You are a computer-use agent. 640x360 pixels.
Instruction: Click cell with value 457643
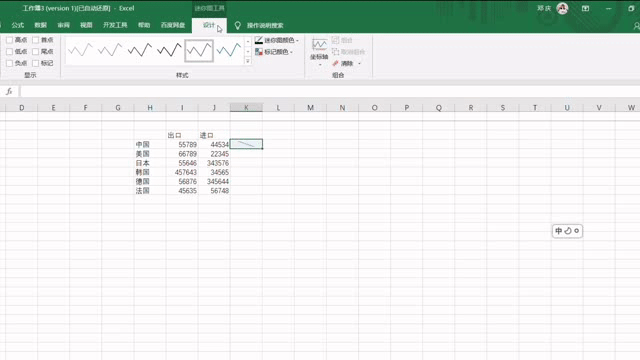pyautogui.click(x=182, y=172)
